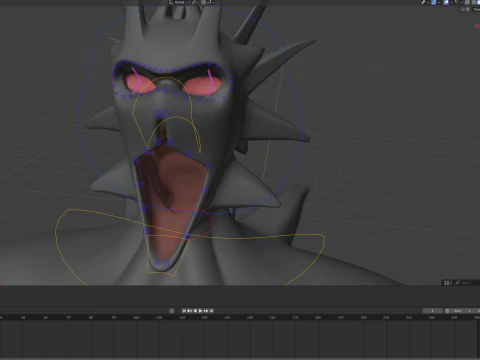Click frame 170 on the timeline ruler
Image resolution: width=480 pixels, height=360 pixels.
click(295, 318)
